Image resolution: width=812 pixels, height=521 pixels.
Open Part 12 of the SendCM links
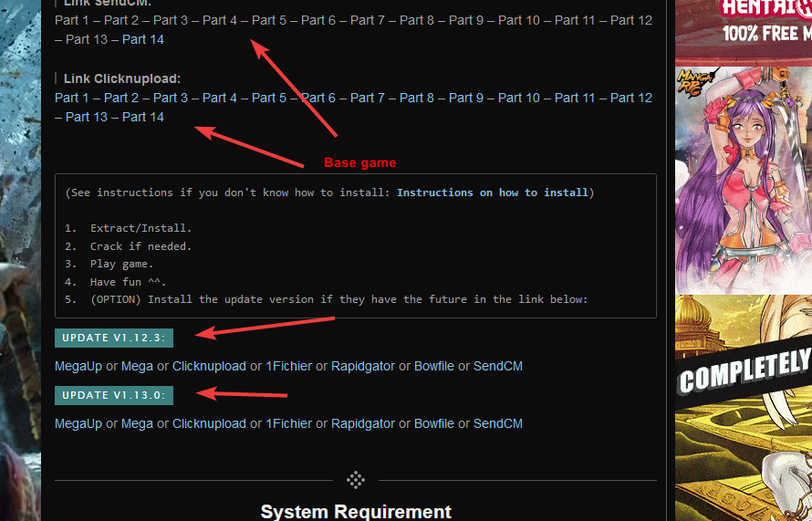631,20
